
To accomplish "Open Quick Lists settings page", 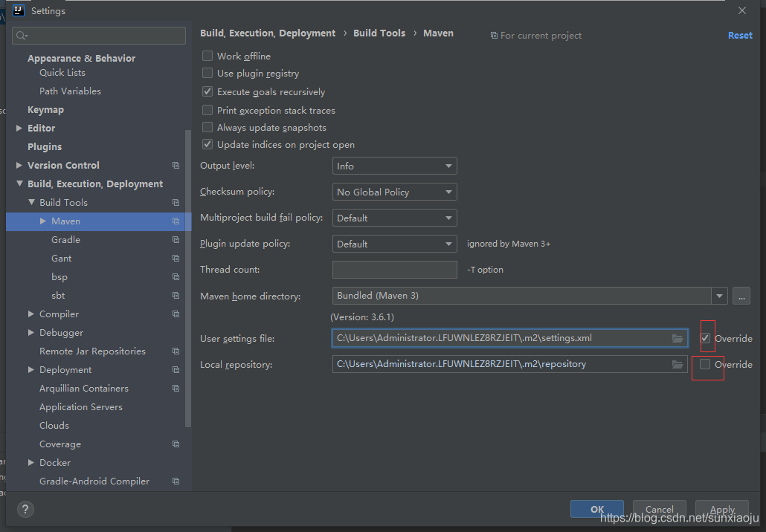I will point(62,73).
